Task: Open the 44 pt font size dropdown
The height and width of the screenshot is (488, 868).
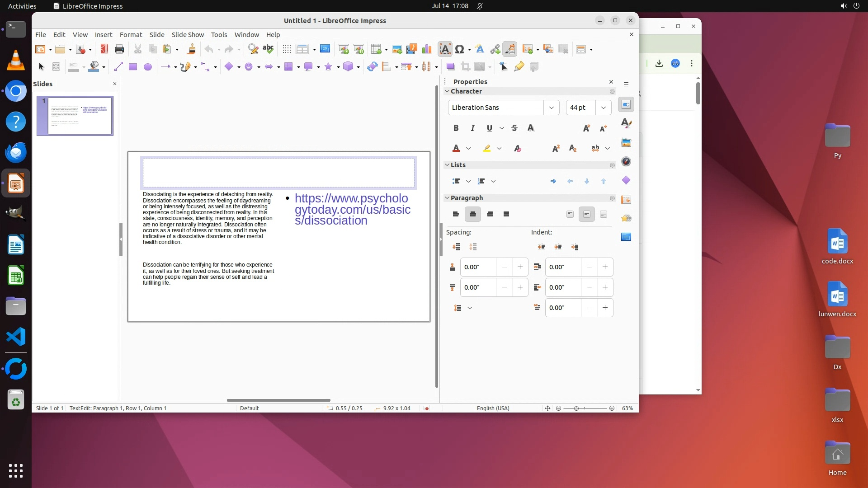Action: 603,108
